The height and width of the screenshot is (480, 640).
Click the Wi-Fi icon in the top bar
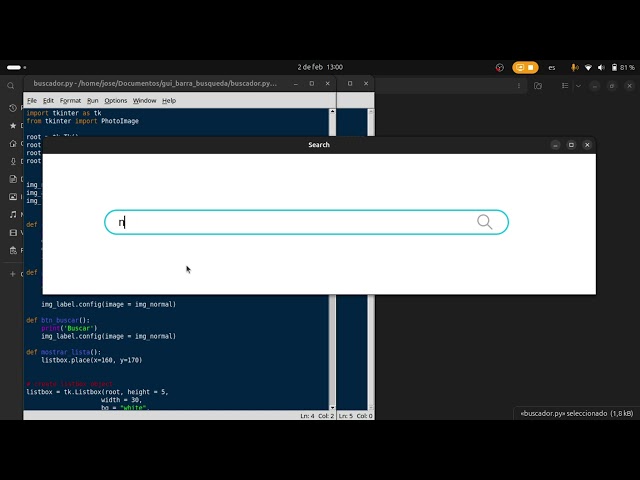tap(588, 67)
